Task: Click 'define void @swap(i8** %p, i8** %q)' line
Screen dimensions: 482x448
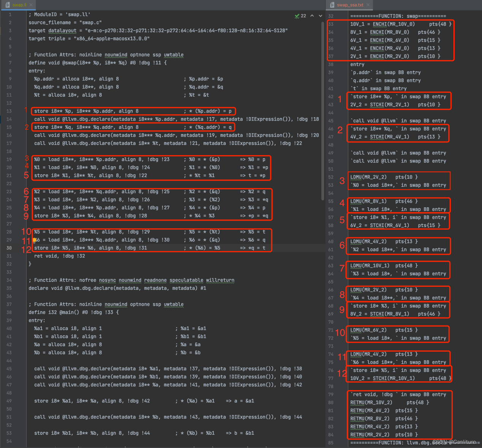Action: tap(97, 63)
